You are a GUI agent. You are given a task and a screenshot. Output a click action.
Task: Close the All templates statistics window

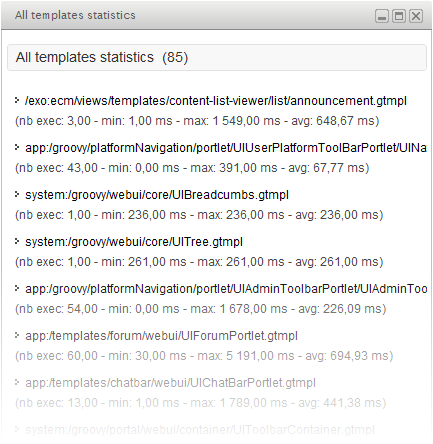point(416,16)
